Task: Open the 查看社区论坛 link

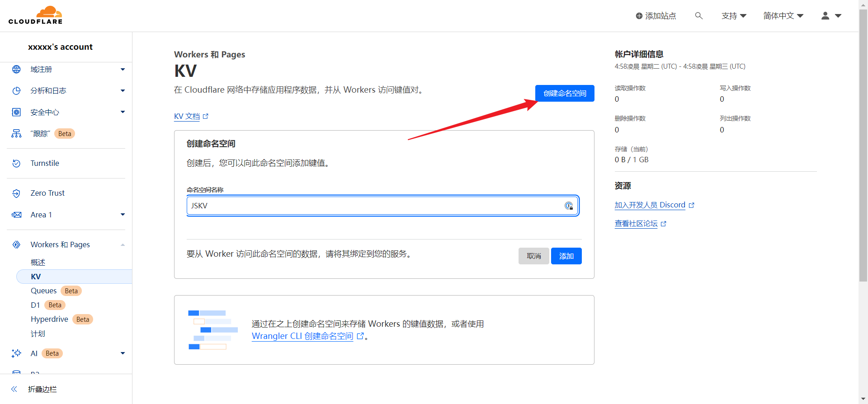Action: [x=636, y=224]
